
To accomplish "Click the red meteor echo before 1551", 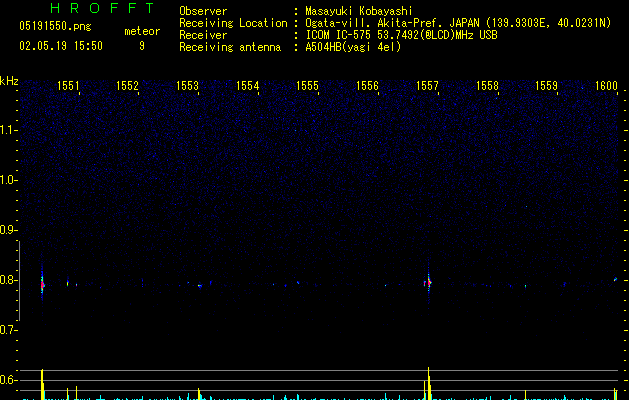I will (x=42, y=284).
